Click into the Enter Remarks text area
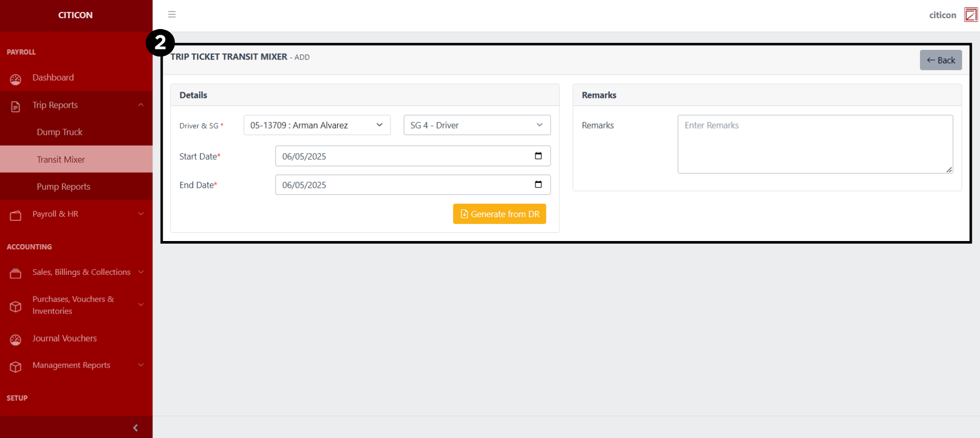Image resolution: width=980 pixels, height=438 pixels. pos(814,144)
